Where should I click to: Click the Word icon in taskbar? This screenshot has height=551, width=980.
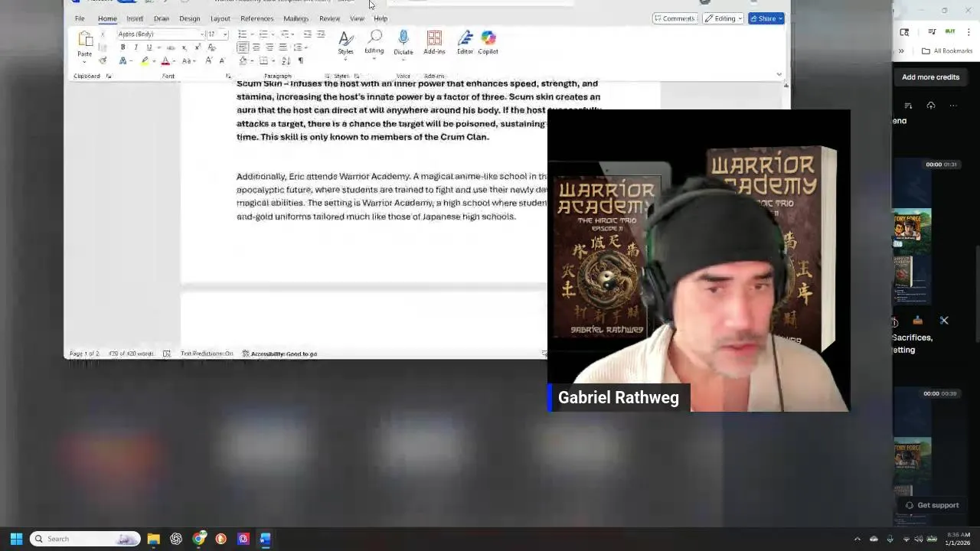265,539
